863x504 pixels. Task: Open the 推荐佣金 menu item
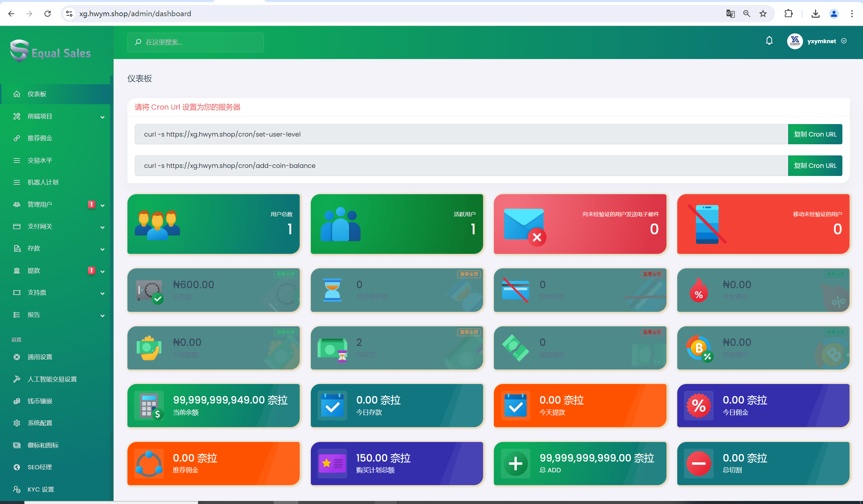pyautogui.click(x=40, y=138)
